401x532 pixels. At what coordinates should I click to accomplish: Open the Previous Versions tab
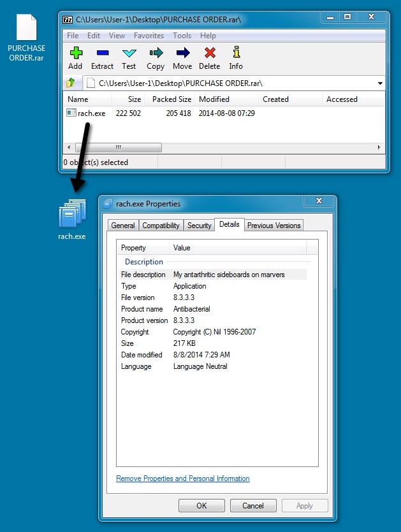274,226
